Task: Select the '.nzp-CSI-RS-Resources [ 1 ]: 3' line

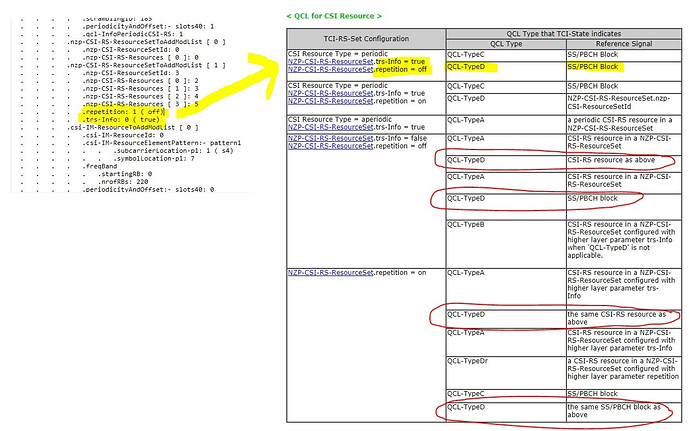Action: pyautogui.click(x=140, y=88)
